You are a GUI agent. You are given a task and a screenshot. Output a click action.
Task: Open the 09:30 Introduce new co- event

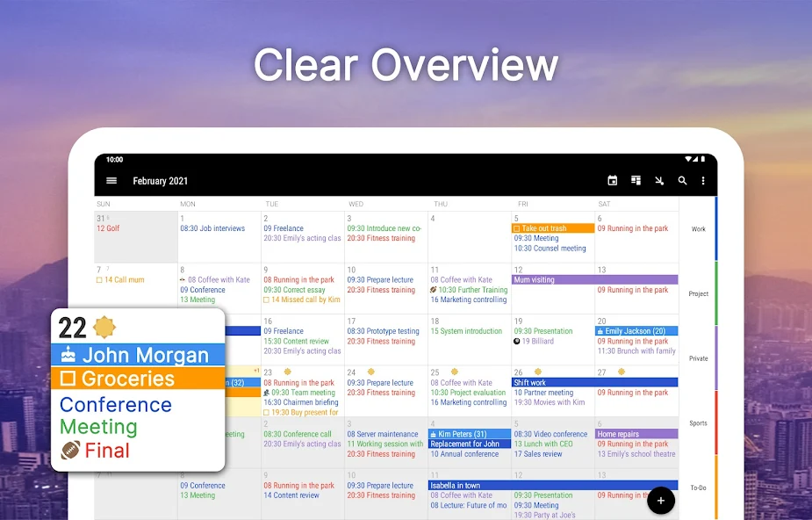click(384, 228)
